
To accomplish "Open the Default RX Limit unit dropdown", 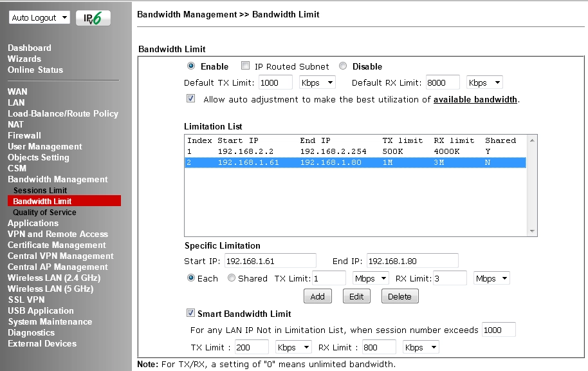I will pos(484,82).
